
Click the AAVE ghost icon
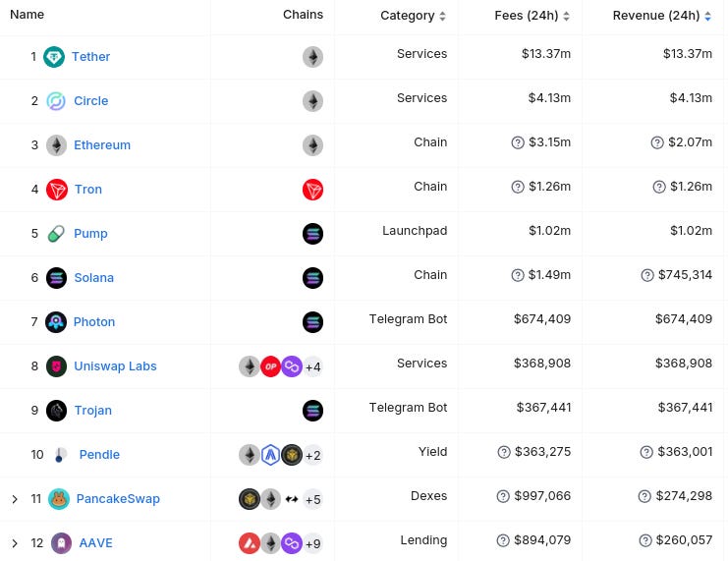click(61, 543)
